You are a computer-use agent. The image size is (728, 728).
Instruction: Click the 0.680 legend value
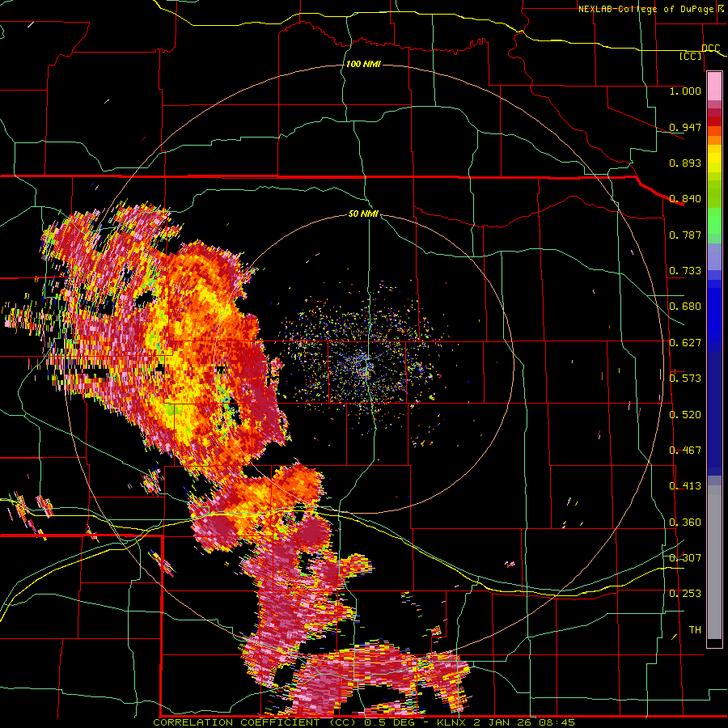click(x=685, y=307)
